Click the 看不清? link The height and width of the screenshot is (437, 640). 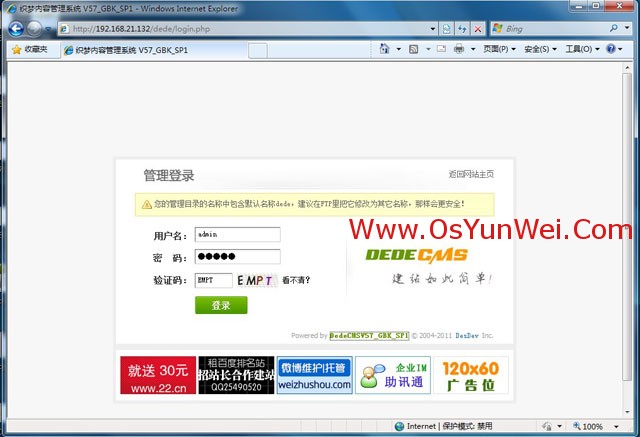pos(296,280)
